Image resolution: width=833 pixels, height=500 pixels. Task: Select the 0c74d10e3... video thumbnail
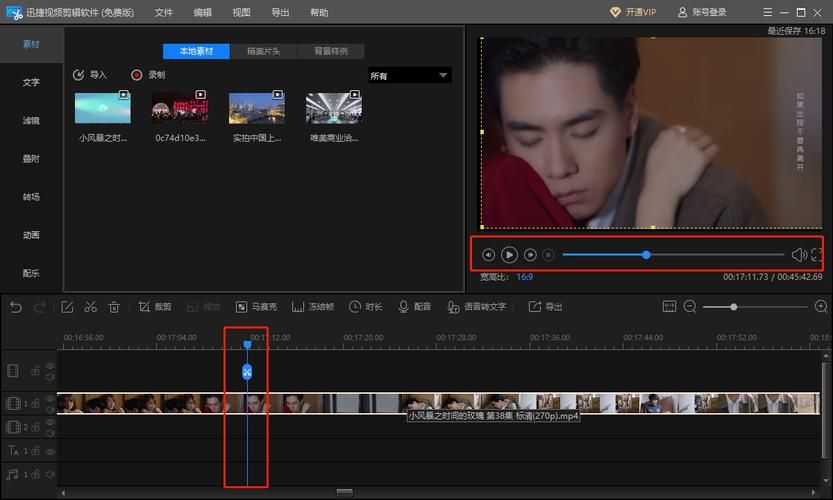pyautogui.click(x=180, y=108)
